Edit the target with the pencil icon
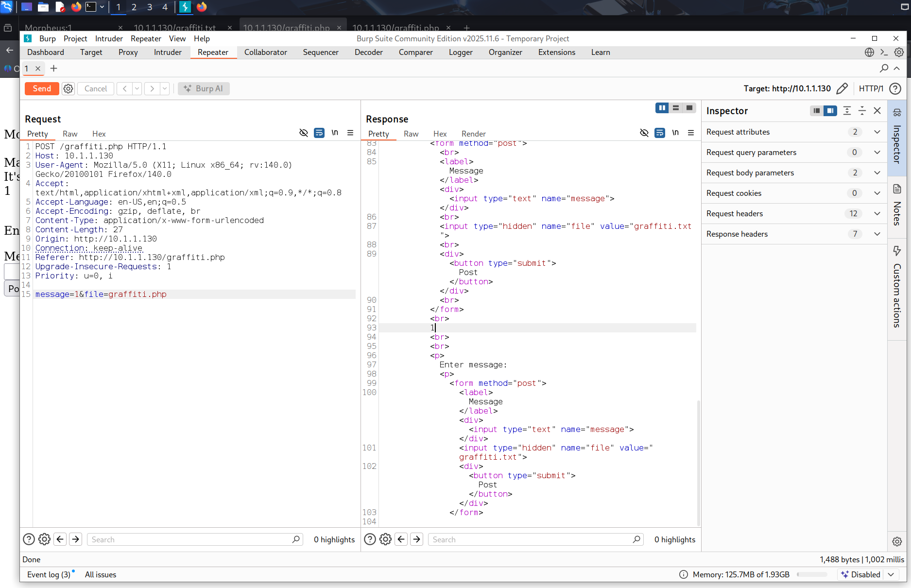 (842, 88)
